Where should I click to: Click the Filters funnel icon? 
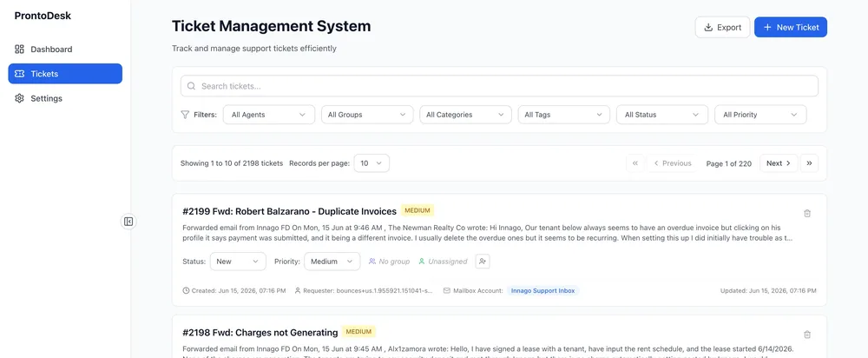pyautogui.click(x=185, y=115)
